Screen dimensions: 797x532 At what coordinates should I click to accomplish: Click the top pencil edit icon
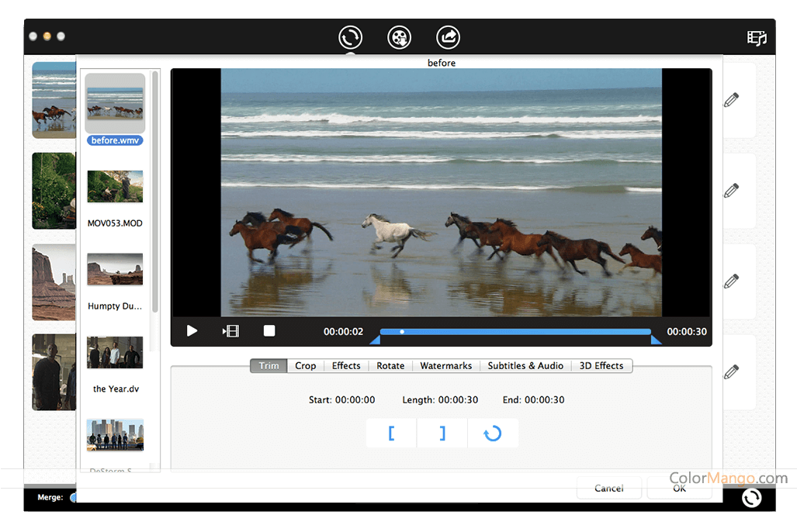click(x=731, y=100)
